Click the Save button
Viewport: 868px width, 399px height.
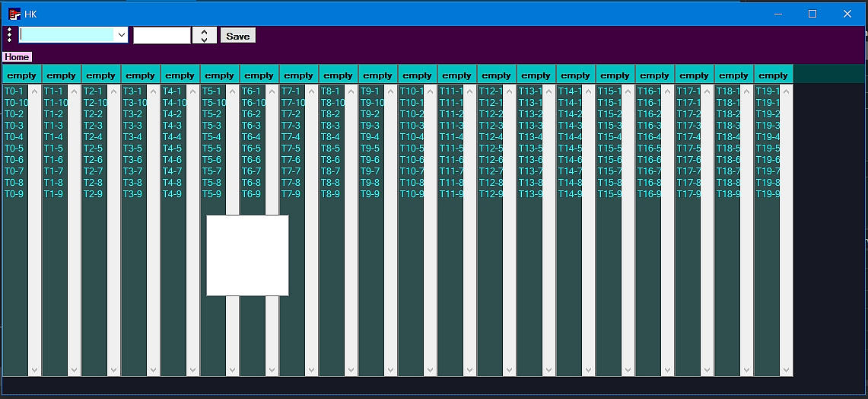238,36
